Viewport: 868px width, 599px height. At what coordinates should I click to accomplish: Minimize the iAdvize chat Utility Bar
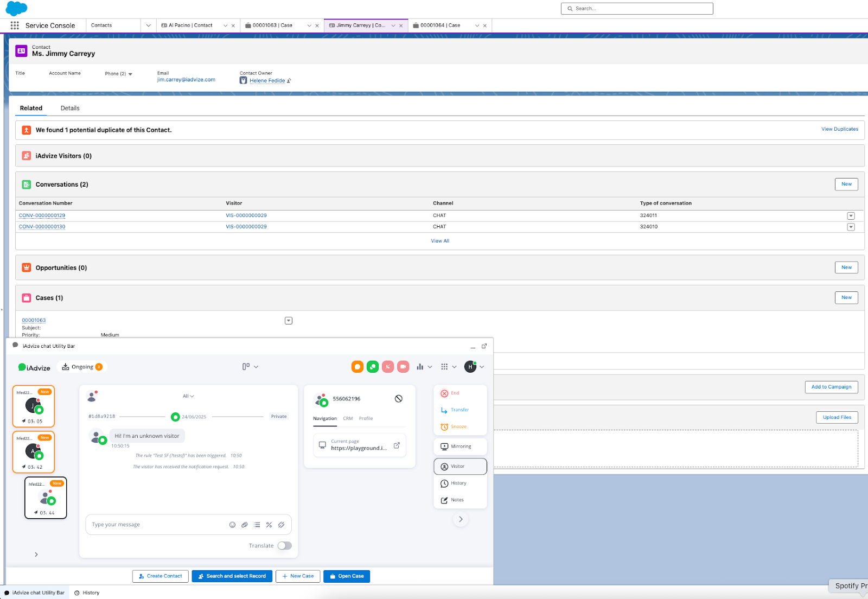click(x=473, y=347)
